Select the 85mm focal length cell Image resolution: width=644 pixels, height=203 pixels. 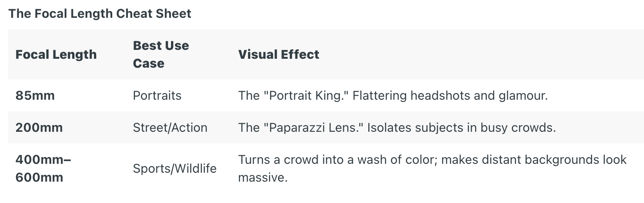[35, 96]
